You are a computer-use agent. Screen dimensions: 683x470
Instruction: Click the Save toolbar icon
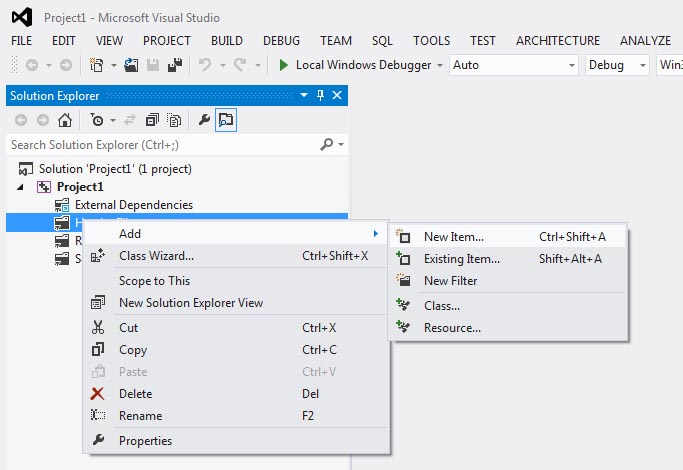153,65
